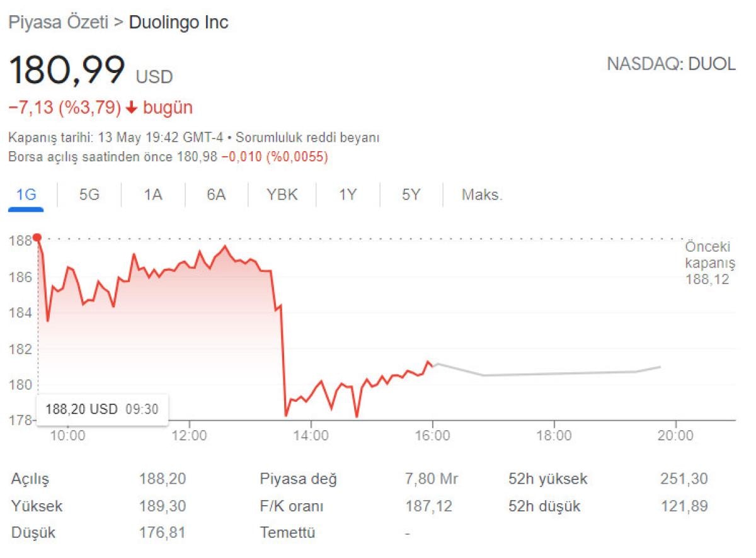Image resolution: width=756 pixels, height=558 pixels.
Task: Click the red down arrow beside bugün
Action: tap(131, 108)
